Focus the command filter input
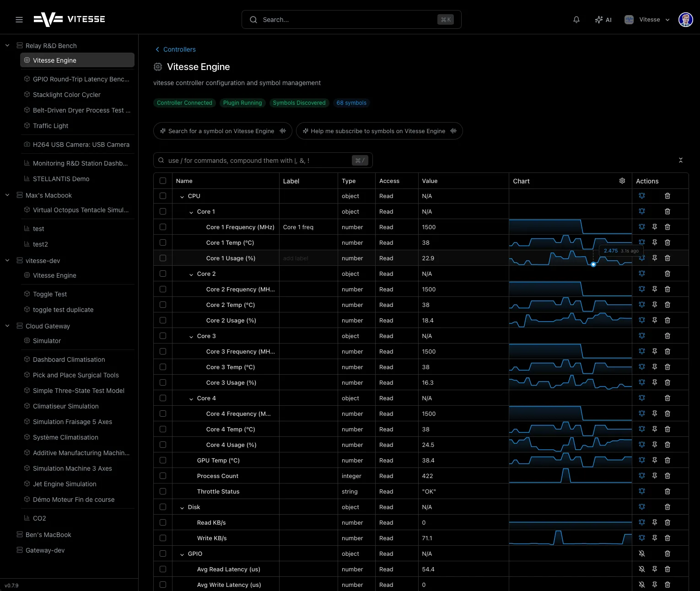Viewport: 700px width, 591px height. pyautogui.click(x=263, y=161)
